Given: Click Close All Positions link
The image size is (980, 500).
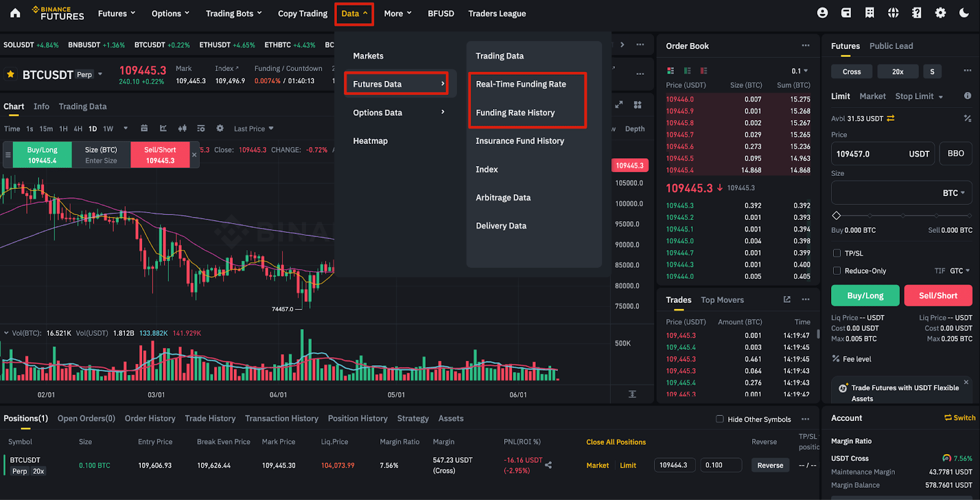Looking at the screenshot, I should (x=616, y=442).
